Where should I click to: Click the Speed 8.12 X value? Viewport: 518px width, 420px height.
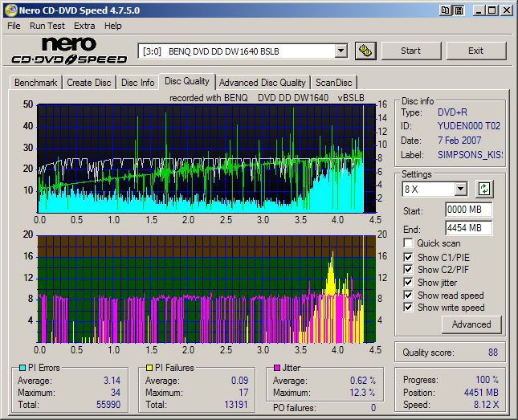[487, 405]
